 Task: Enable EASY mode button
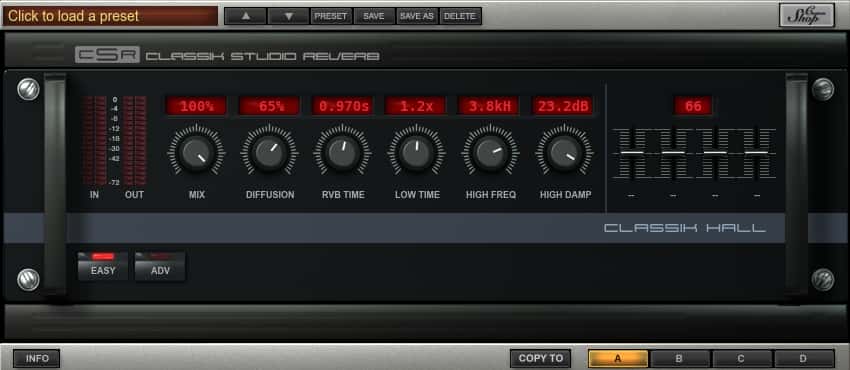point(103,266)
